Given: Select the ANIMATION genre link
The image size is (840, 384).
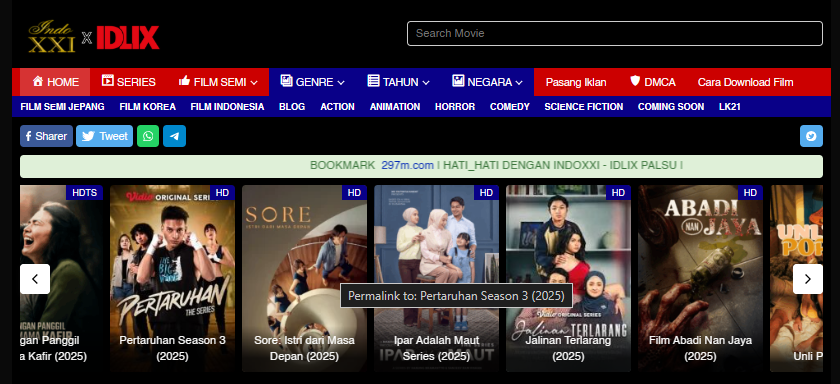Looking at the screenshot, I should [395, 107].
